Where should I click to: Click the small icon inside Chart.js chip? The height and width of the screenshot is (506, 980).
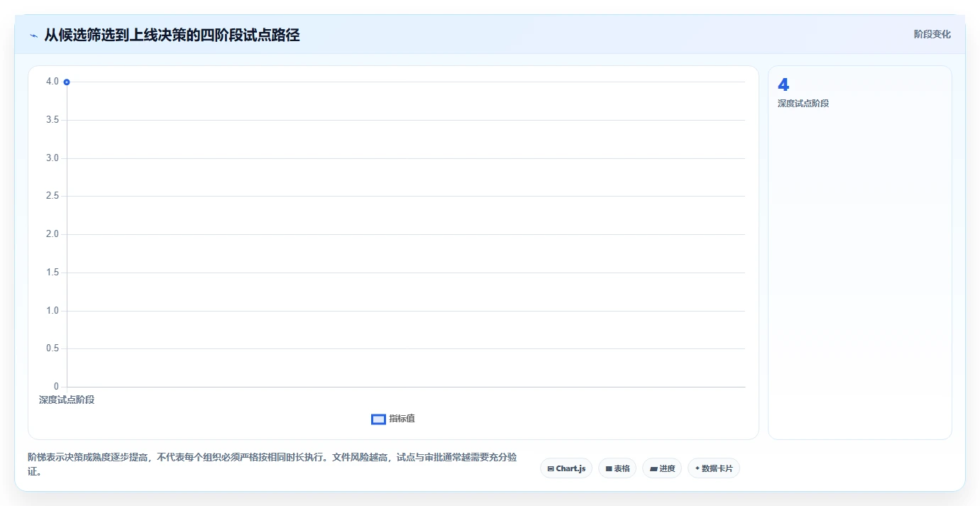tap(551, 468)
